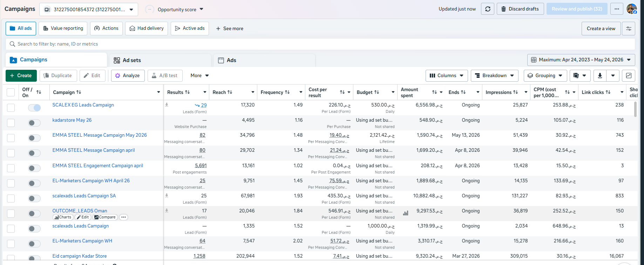Screen dimensions: 644x265
Task: Click the search filter input field
Action: point(320,44)
